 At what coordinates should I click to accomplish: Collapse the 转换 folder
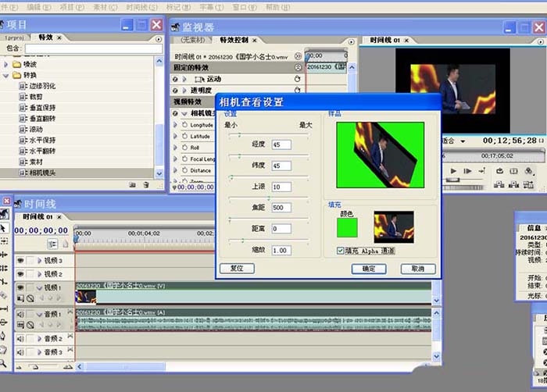[x=5, y=75]
